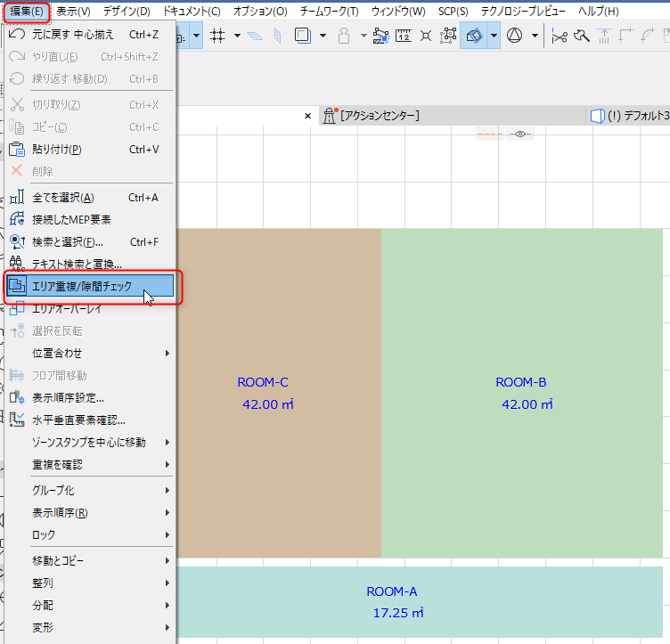The image size is (670, 644).
Task: Click the binoculars text search icon
Action: tap(17, 264)
